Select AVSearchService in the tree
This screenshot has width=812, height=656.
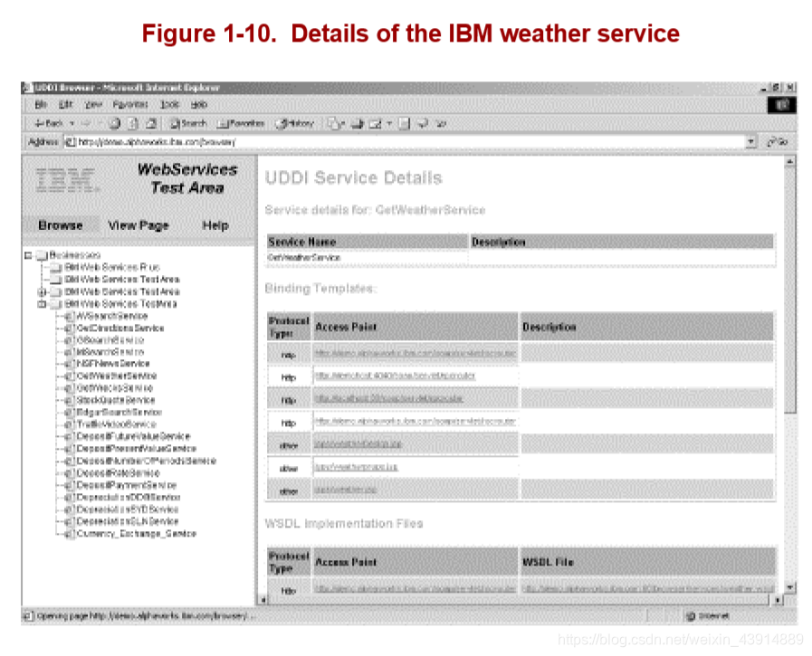[112, 316]
